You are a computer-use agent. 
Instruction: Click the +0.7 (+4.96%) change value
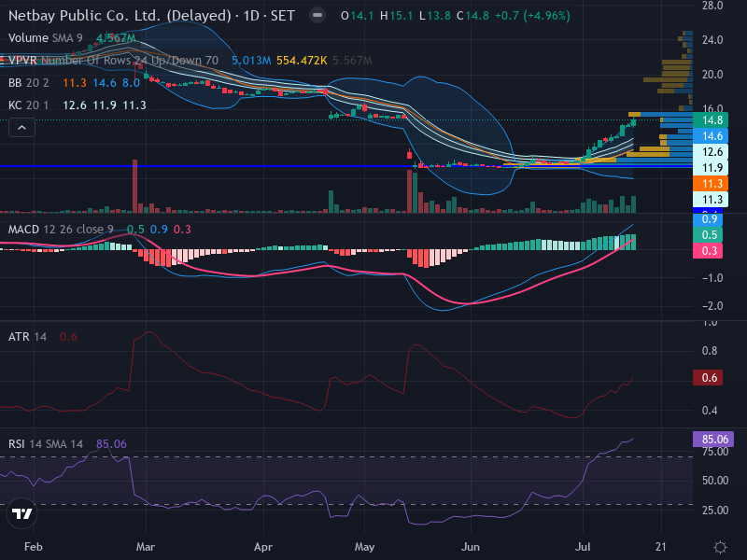click(x=532, y=16)
